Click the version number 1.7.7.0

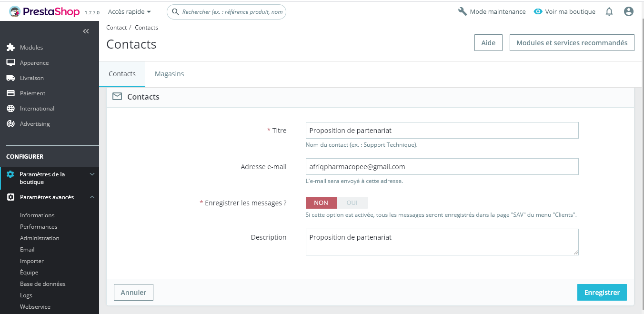92,13
